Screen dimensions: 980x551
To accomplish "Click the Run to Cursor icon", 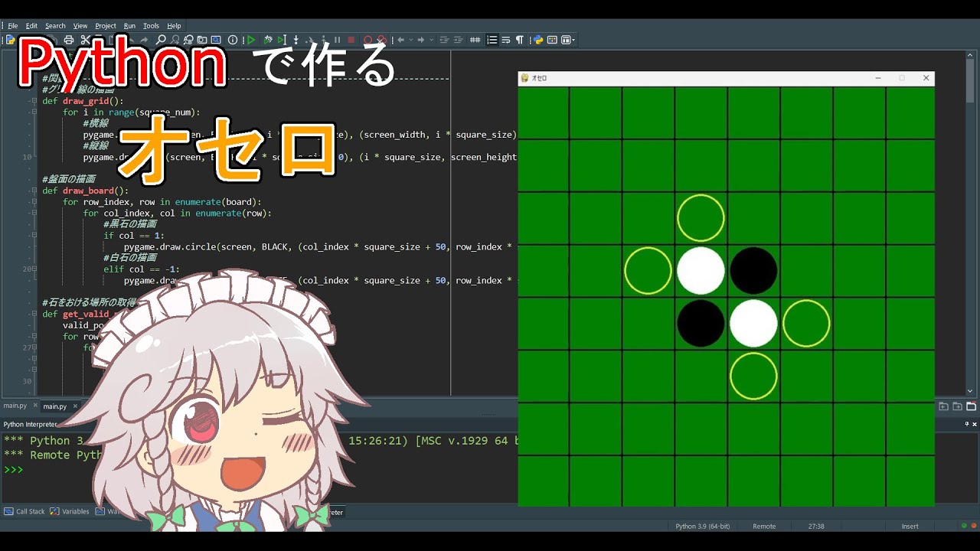I will [x=282, y=40].
